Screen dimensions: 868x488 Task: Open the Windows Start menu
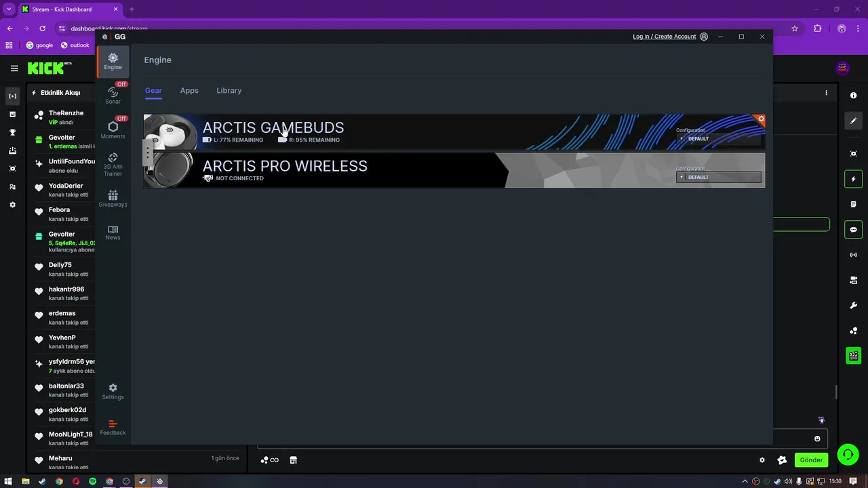pyautogui.click(x=7, y=481)
